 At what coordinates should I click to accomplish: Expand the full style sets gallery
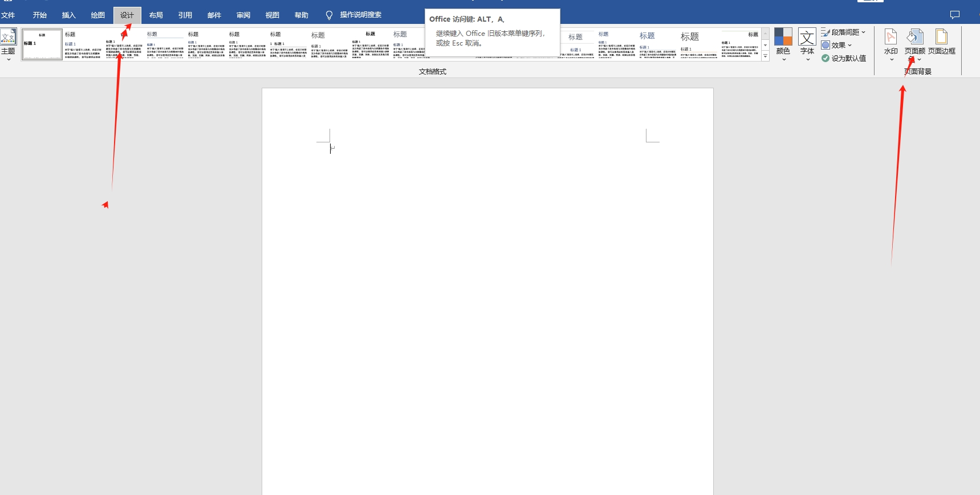click(x=766, y=56)
